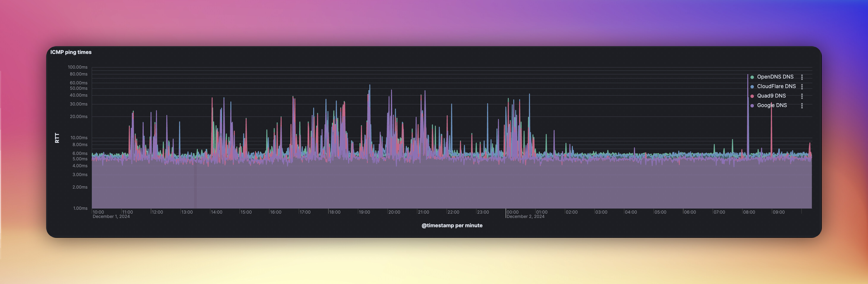Click the 50.00ms y-axis value
The height and width of the screenshot is (284, 868).
pyautogui.click(x=79, y=88)
